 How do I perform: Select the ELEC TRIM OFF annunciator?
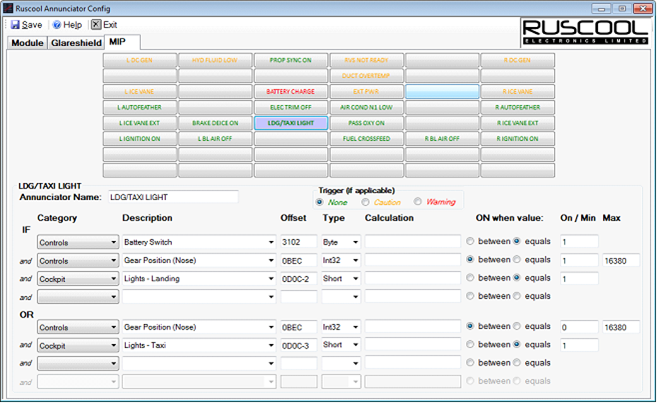pos(291,108)
